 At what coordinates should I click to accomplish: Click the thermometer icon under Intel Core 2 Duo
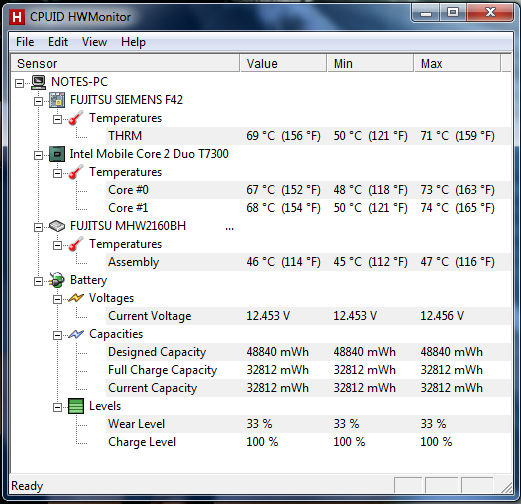[x=76, y=172]
